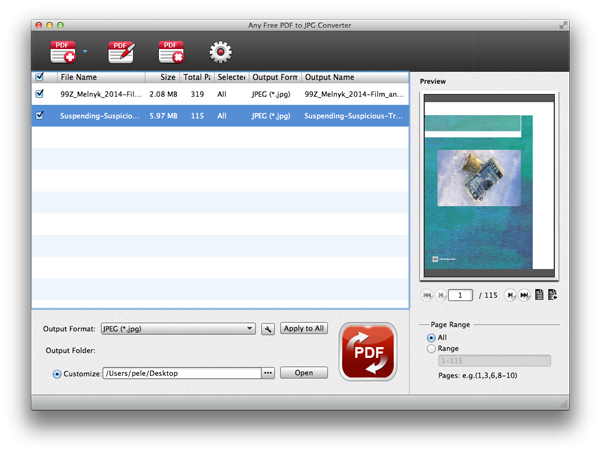Jump to last page in preview

(524, 295)
